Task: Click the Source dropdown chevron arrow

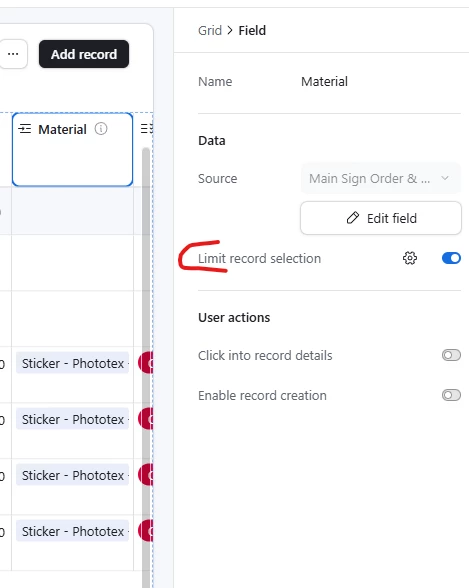Action: [x=445, y=178]
